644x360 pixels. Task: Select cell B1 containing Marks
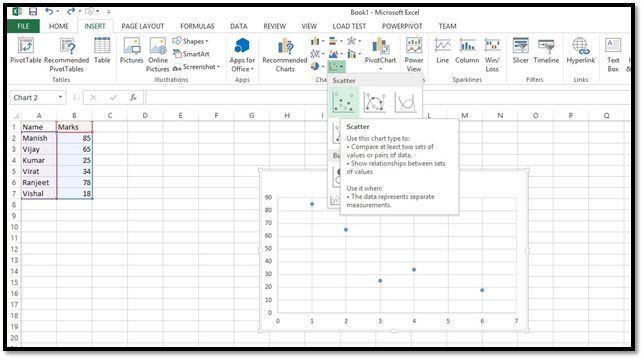coord(74,127)
